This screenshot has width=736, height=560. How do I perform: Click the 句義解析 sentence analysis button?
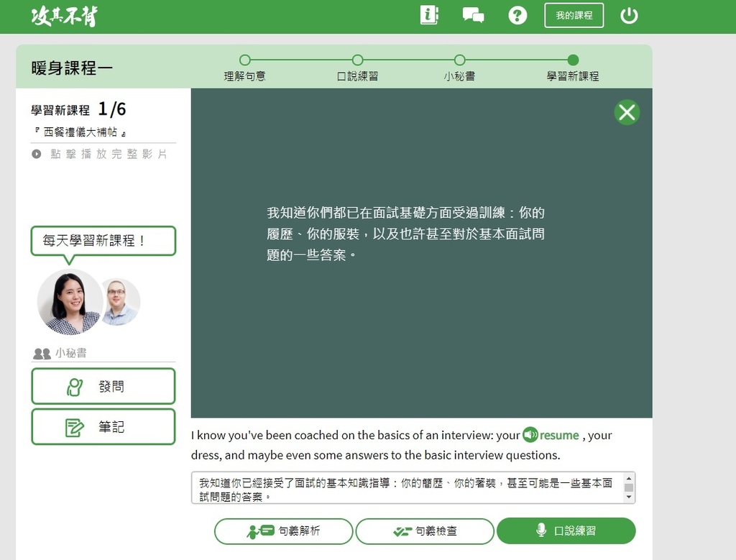[x=283, y=531]
